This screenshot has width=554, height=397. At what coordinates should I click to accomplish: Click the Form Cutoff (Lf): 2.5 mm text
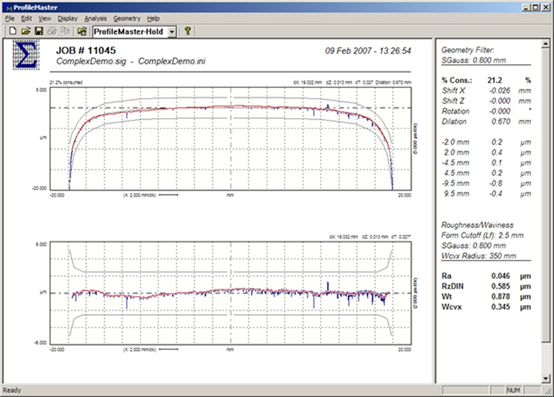(x=482, y=235)
